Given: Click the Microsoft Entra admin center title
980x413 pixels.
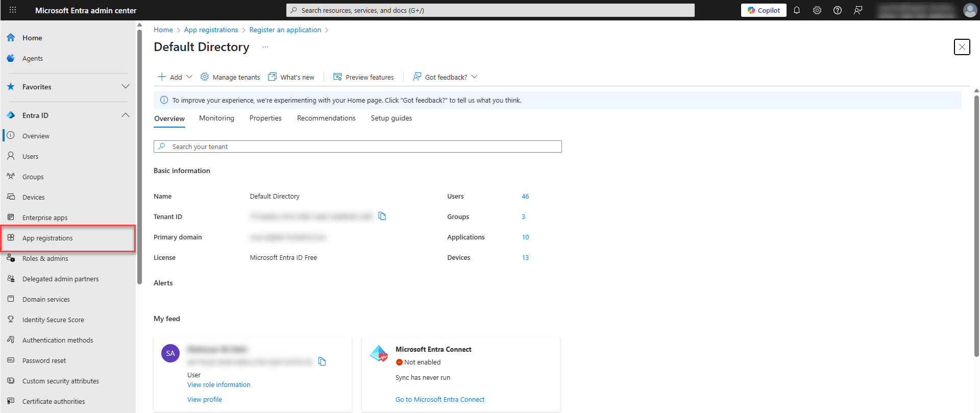Looking at the screenshot, I should pos(86,10).
